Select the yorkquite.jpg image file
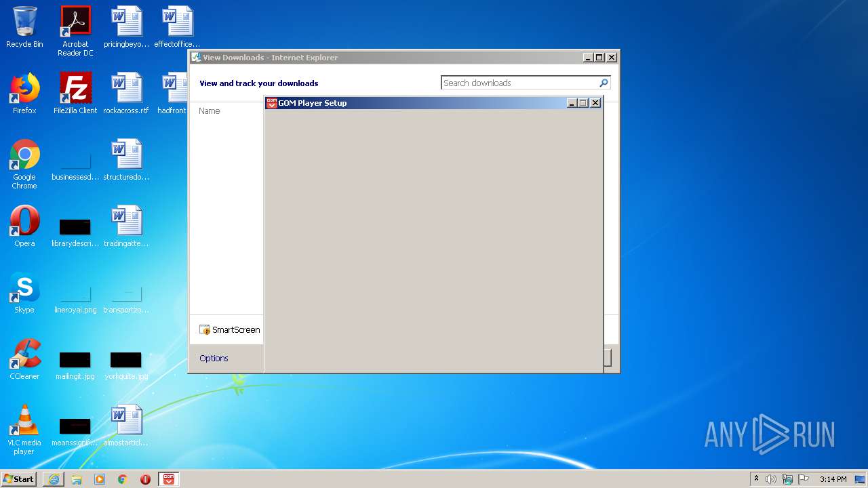The width and height of the screenshot is (868, 488). tap(126, 365)
